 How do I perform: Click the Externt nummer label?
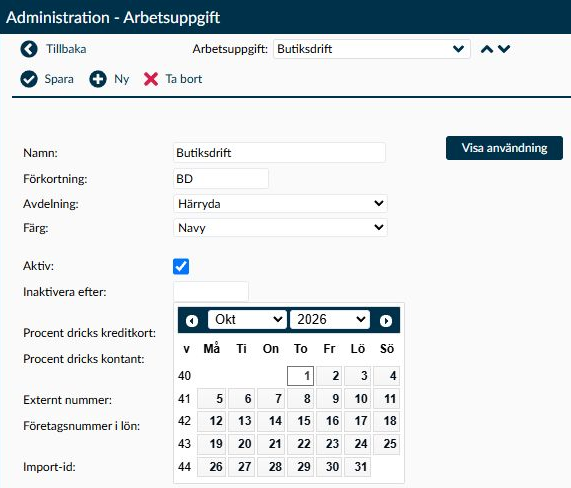[67, 400]
